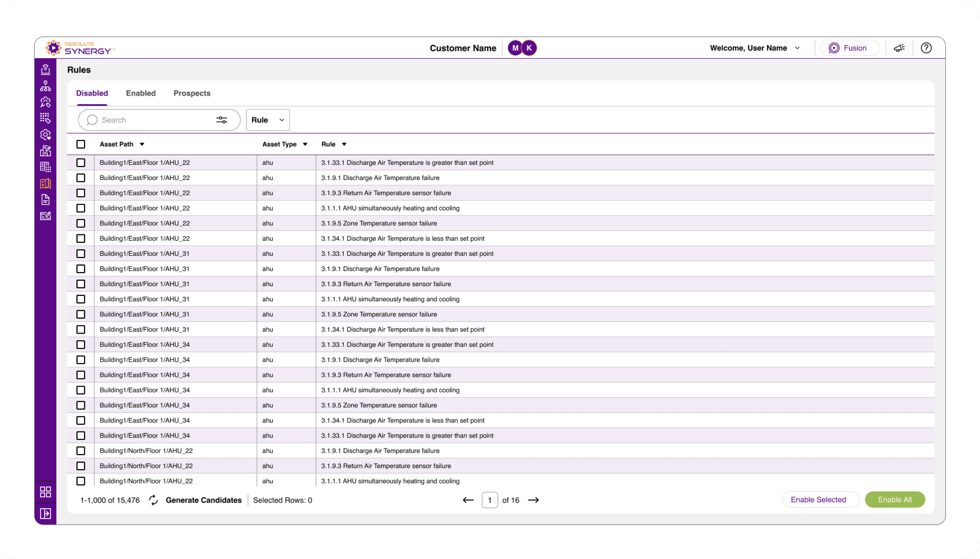Check the Building1/North AHU_22 simultaneous heating row
This screenshot has width=980, height=559.
81,481
